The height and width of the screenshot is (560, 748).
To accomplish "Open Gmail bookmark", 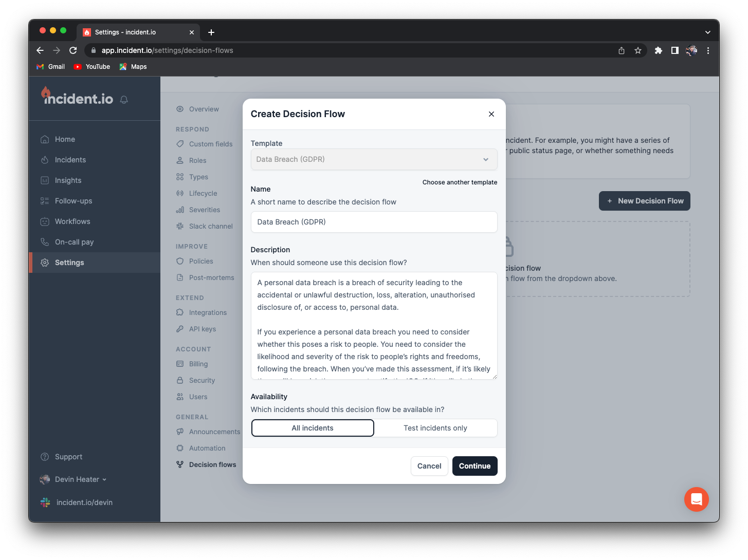I will pos(50,67).
